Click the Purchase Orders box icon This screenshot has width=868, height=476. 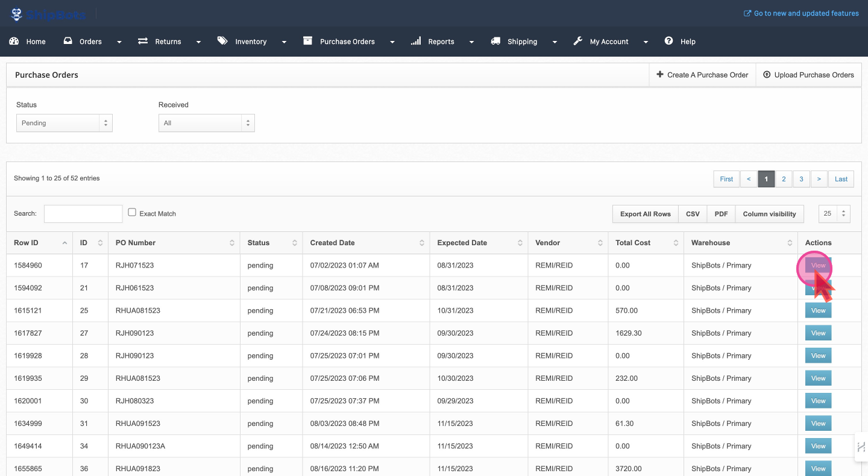click(x=307, y=41)
